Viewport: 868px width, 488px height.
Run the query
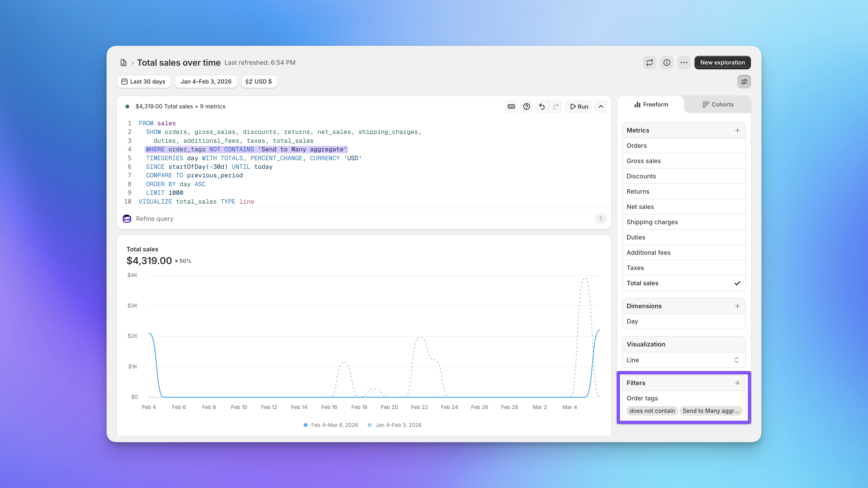(x=578, y=106)
